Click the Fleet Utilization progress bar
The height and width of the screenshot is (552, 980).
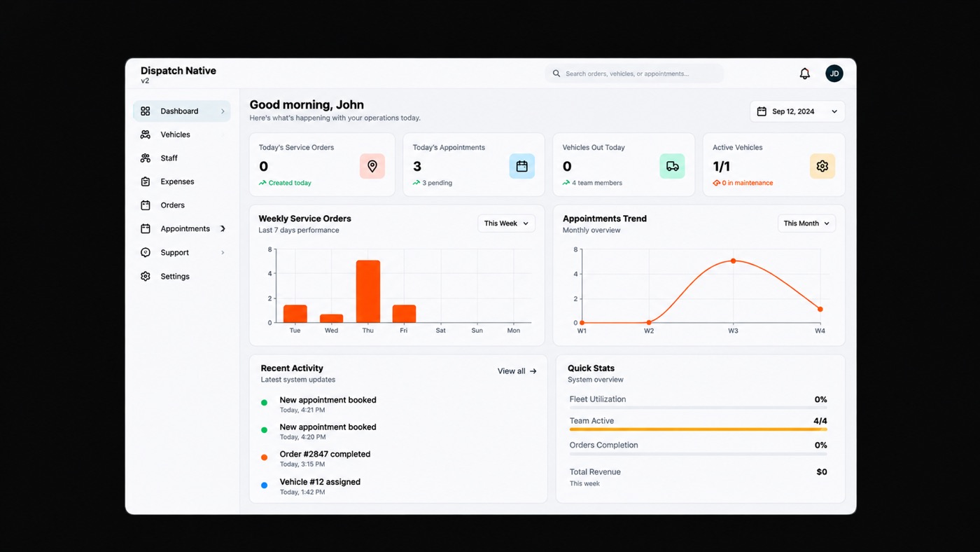point(698,408)
